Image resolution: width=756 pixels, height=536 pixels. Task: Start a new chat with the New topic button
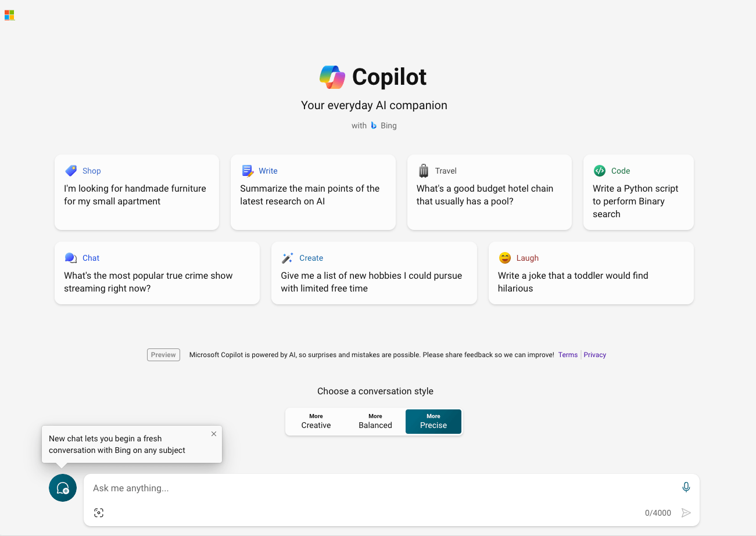(62, 488)
